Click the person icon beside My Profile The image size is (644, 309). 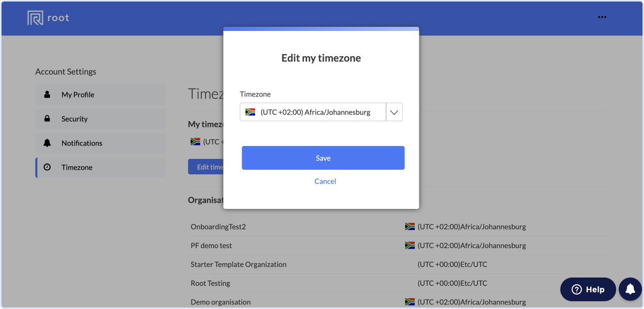pos(47,94)
